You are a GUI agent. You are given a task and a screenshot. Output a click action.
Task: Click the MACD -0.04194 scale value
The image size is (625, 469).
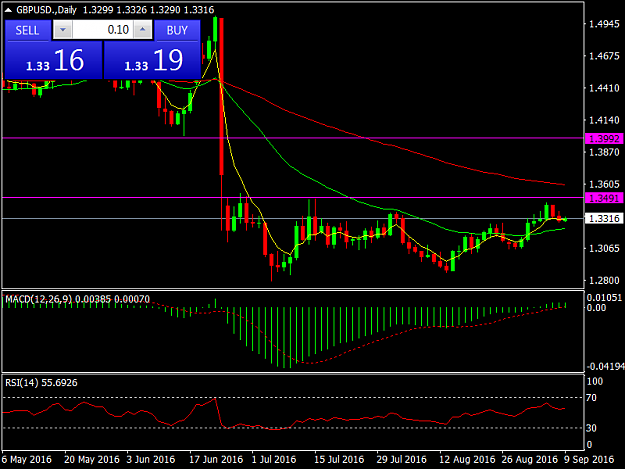605,366
